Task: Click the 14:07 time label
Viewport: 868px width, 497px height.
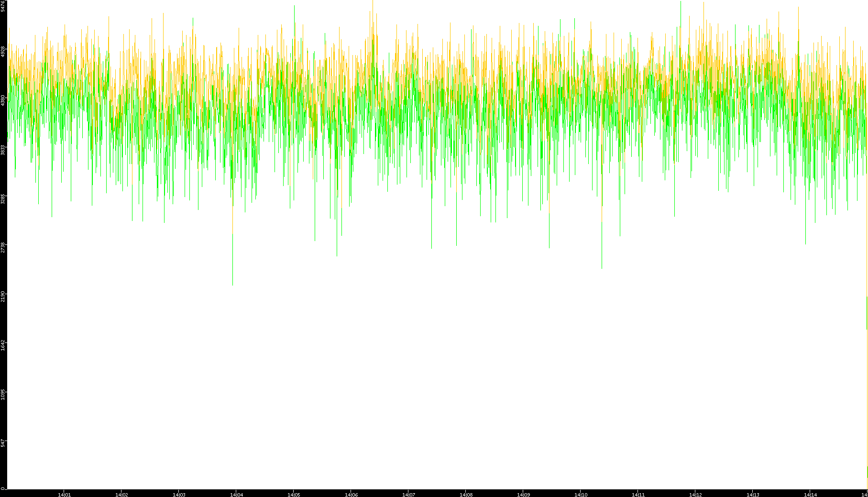Action: (408, 495)
